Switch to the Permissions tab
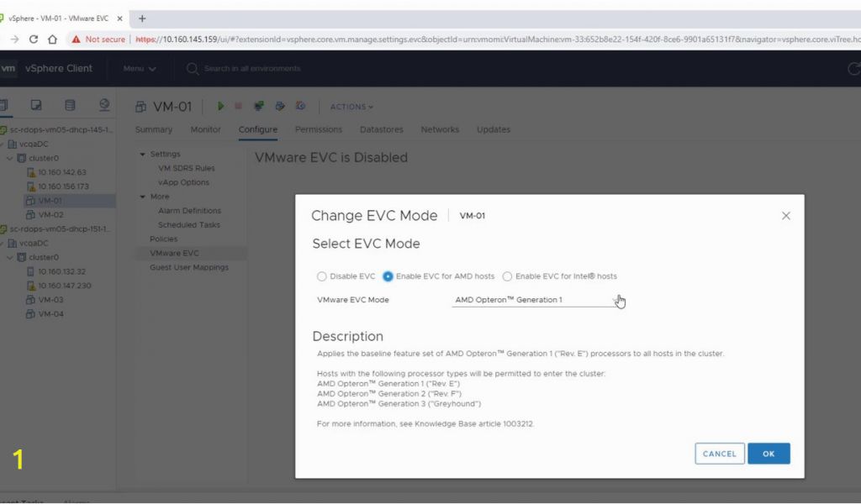Screen dimensions: 861x504 point(318,129)
